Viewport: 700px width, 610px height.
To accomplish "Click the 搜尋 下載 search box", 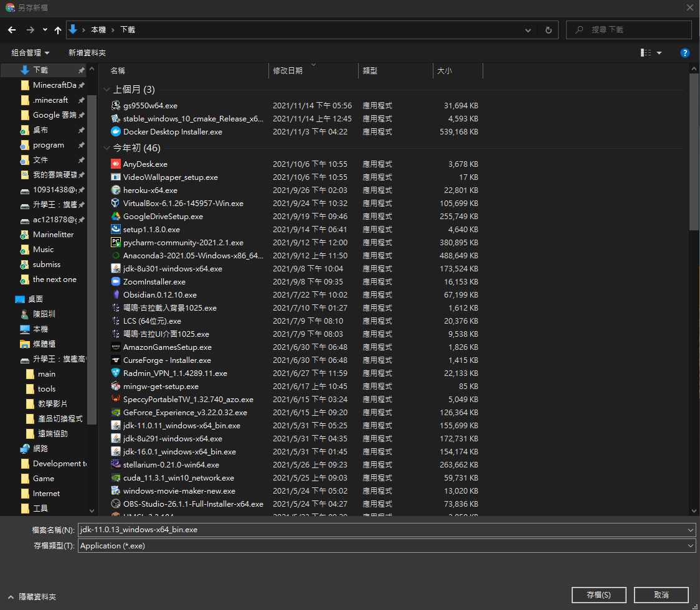I will point(628,30).
